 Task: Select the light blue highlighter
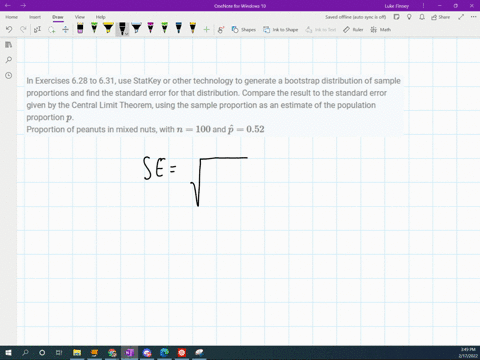[136, 28]
